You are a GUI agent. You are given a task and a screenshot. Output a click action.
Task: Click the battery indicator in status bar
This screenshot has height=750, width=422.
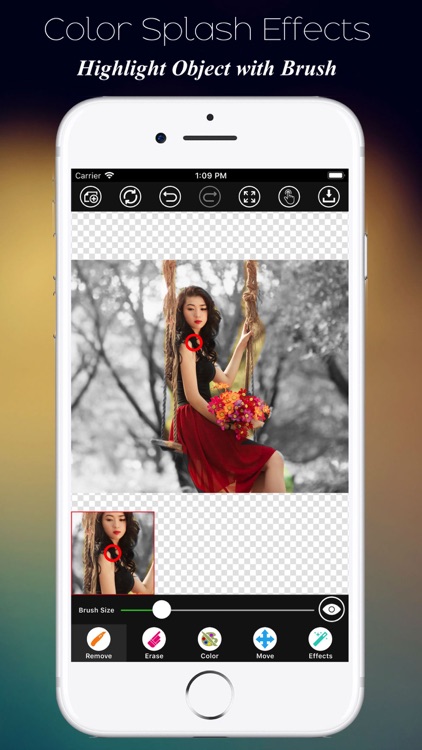pyautogui.click(x=336, y=176)
